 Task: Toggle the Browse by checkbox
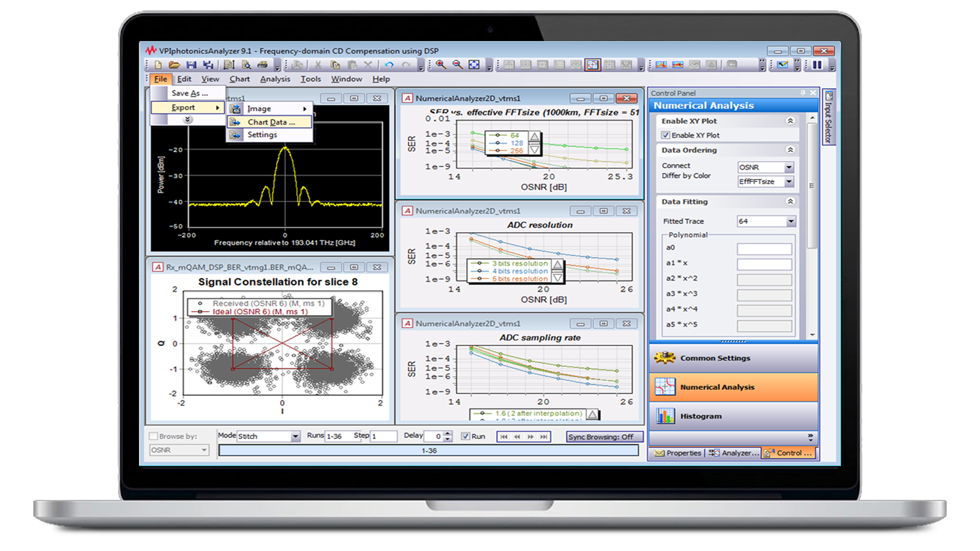[154, 437]
